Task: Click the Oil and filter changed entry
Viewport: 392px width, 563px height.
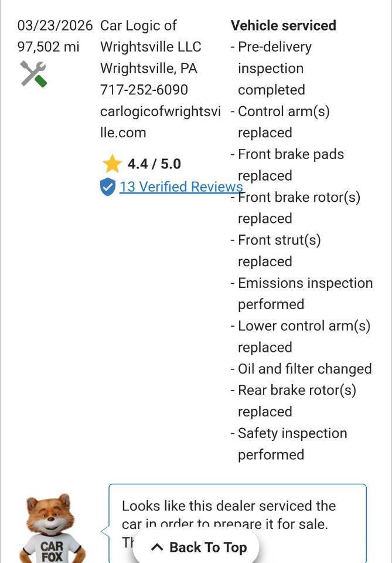Action: pyautogui.click(x=304, y=369)
